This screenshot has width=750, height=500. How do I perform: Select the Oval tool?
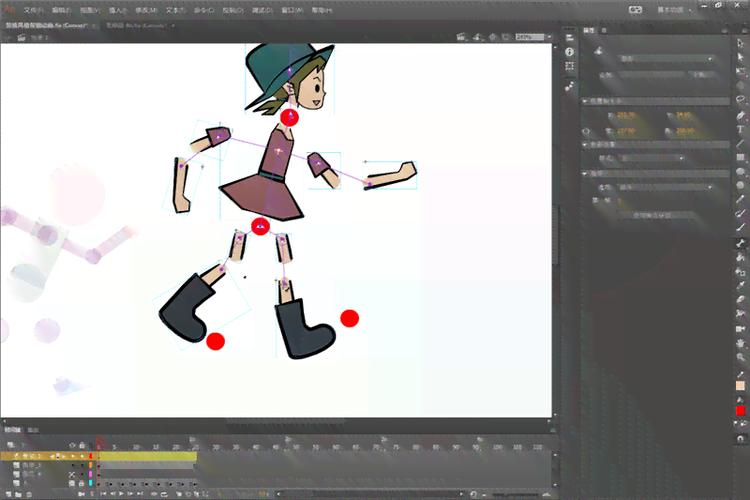click(740, 171)
